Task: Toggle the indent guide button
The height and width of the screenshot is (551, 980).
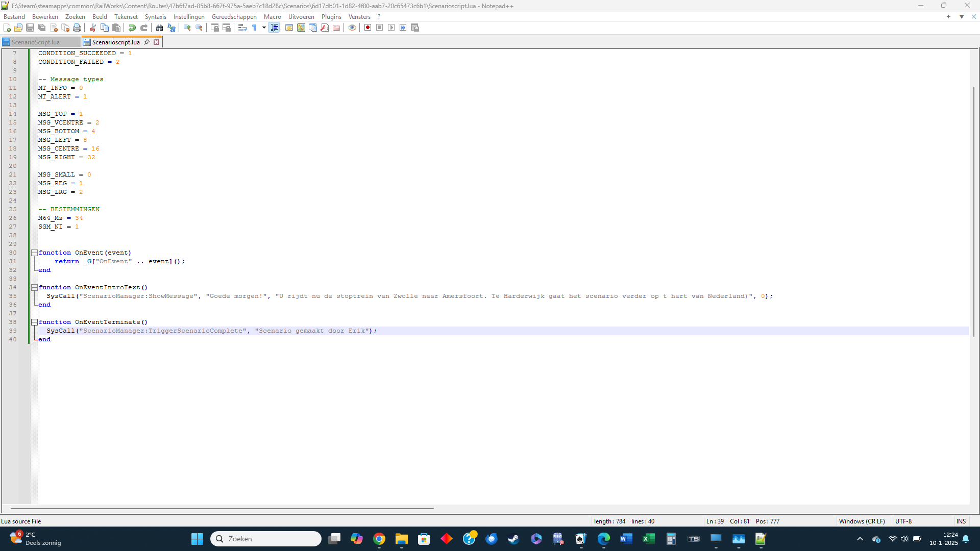Action: pyautogui.click(x=274, y=28)
